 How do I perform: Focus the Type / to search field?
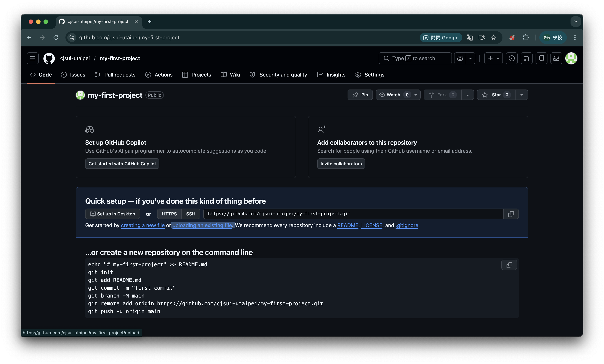point(415,58)
